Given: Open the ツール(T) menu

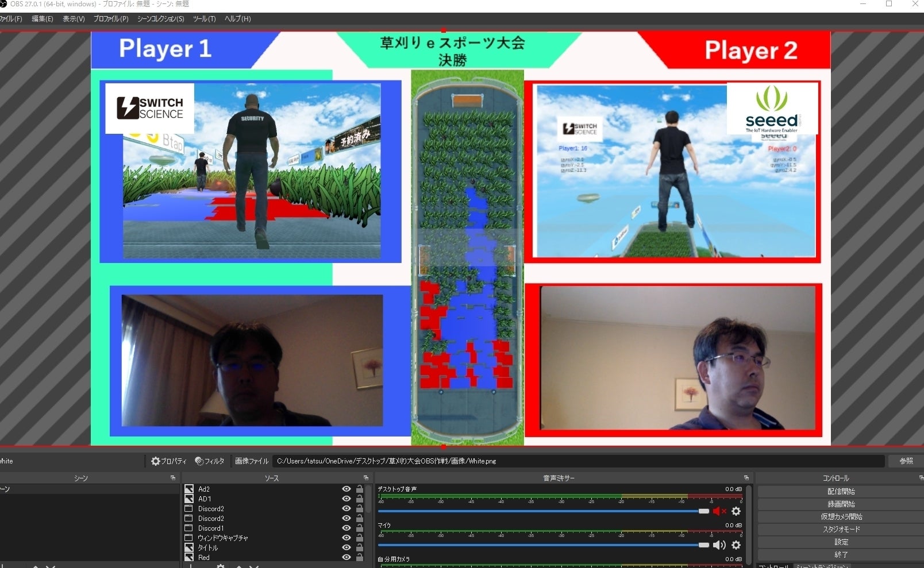Looking at the screenshot, I should point(204,19).
